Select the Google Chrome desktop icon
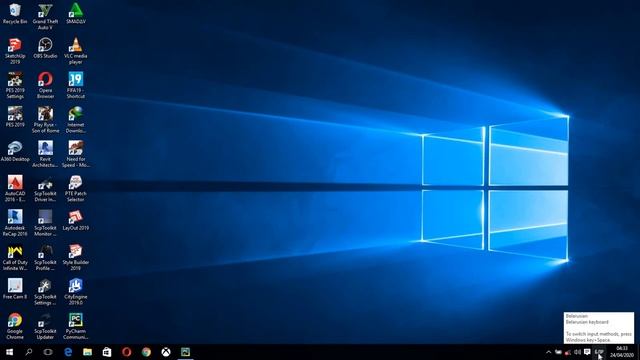The height and width of the screenshot is (360, 640). click(15, 326)
